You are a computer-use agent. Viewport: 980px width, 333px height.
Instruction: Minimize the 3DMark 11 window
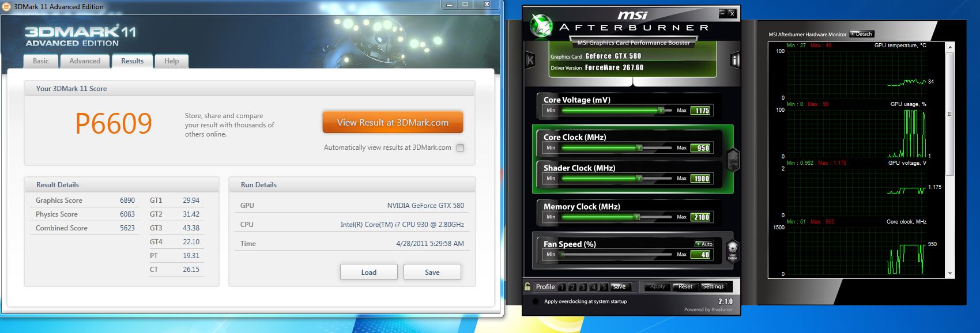[450, 5]
